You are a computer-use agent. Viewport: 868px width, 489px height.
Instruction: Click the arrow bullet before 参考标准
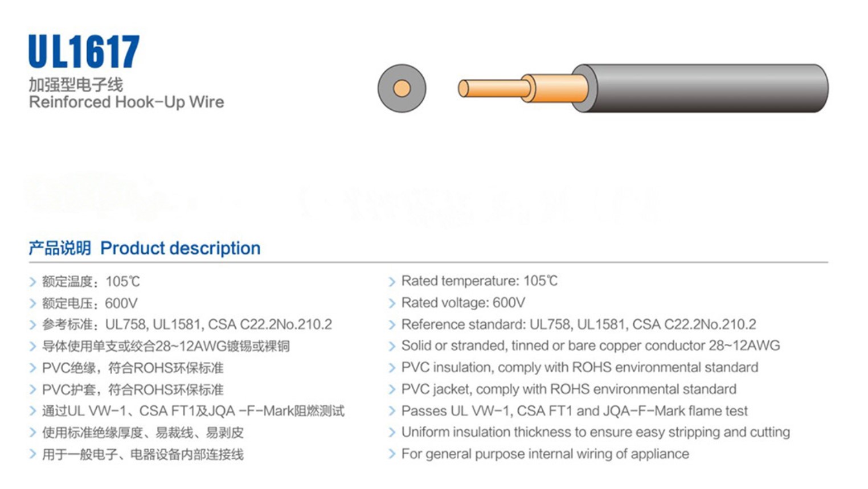(33, 325)
